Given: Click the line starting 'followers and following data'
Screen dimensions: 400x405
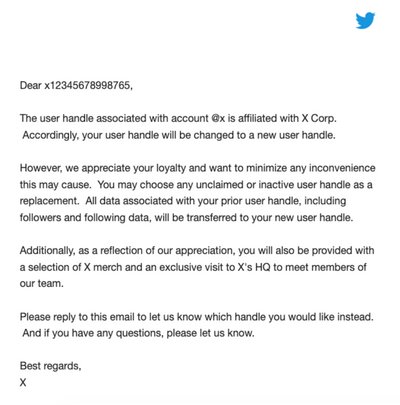Looking at the screenshot, I should (x=186, y=218).
